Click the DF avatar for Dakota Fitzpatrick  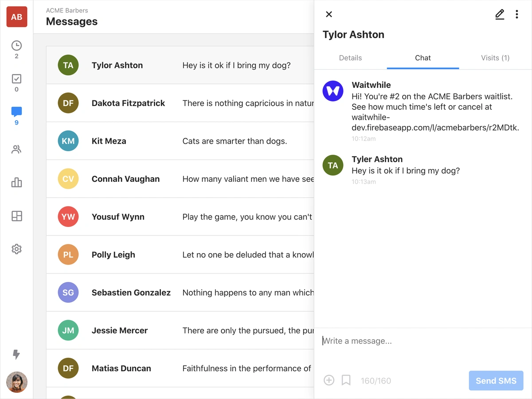68,103
